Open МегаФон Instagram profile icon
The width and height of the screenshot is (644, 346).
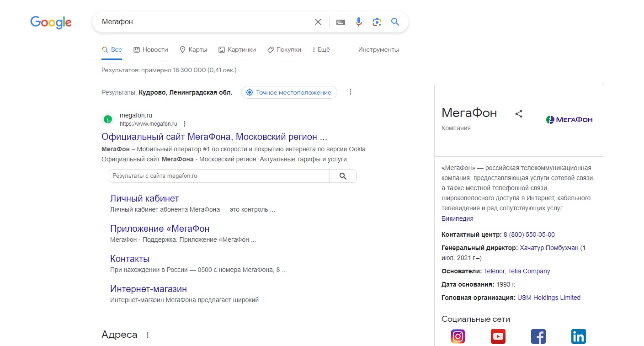click(458, 336)
